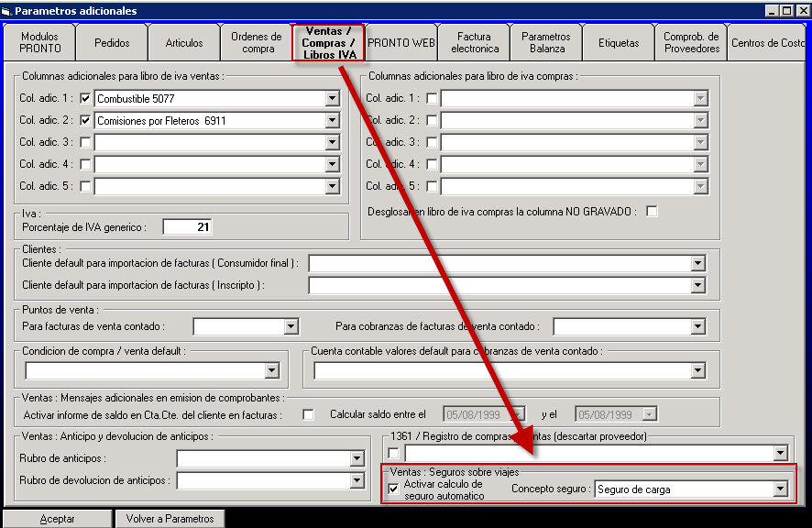
Task: Open the Factura electronica tab
Action: tap(475, 43)
